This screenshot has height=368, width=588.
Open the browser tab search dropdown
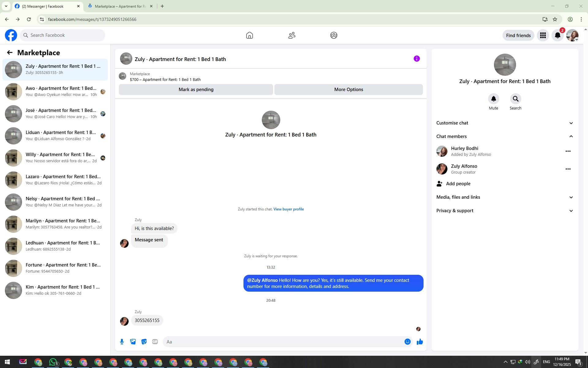[6, 6]
